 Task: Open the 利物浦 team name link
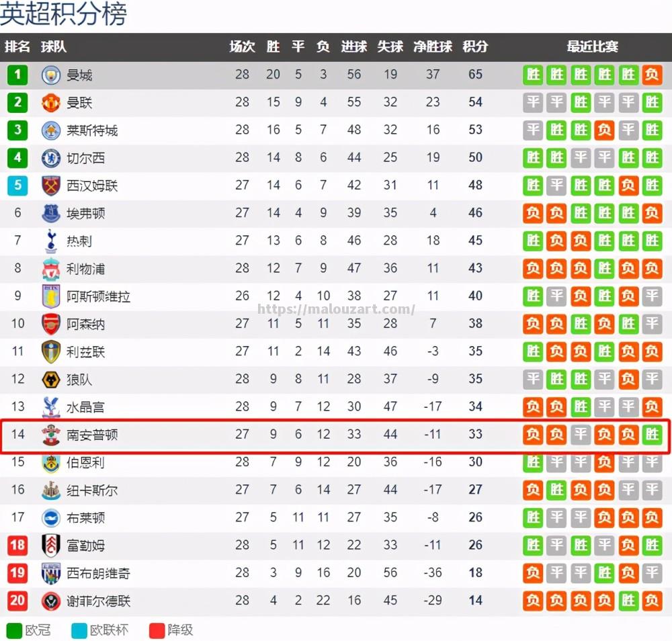click(x=85, y=269)
